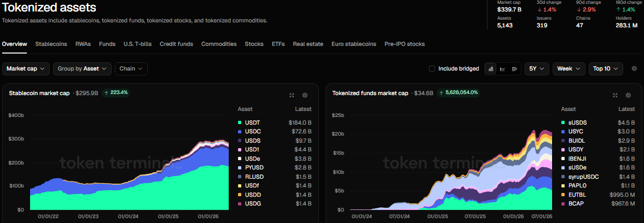Click the 5,143 assets count
Image resolution: width=644 pixels, height=223 pixels.
point(505,25)
